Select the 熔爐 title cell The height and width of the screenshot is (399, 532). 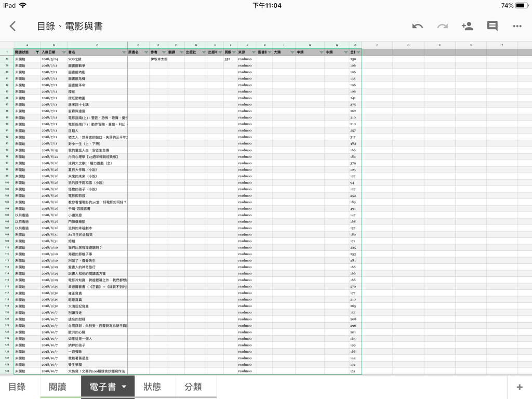point(97,241)
